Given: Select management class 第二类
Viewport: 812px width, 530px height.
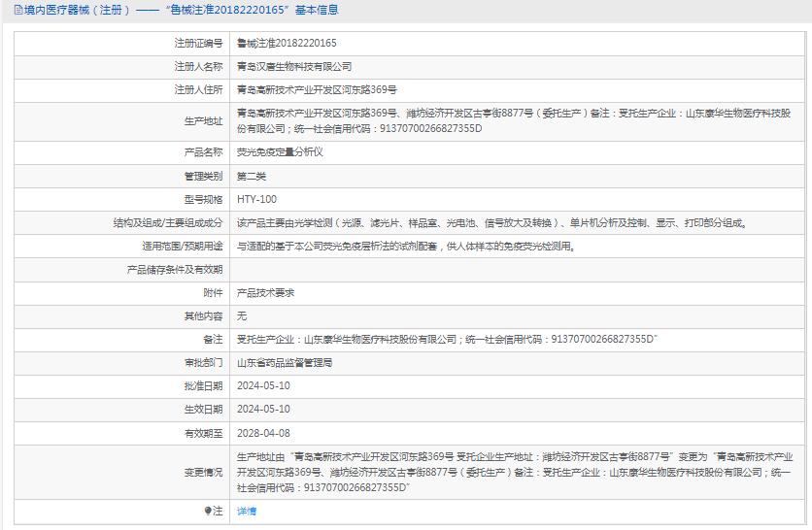Looking at the screenshot, I should click(252, 177).
